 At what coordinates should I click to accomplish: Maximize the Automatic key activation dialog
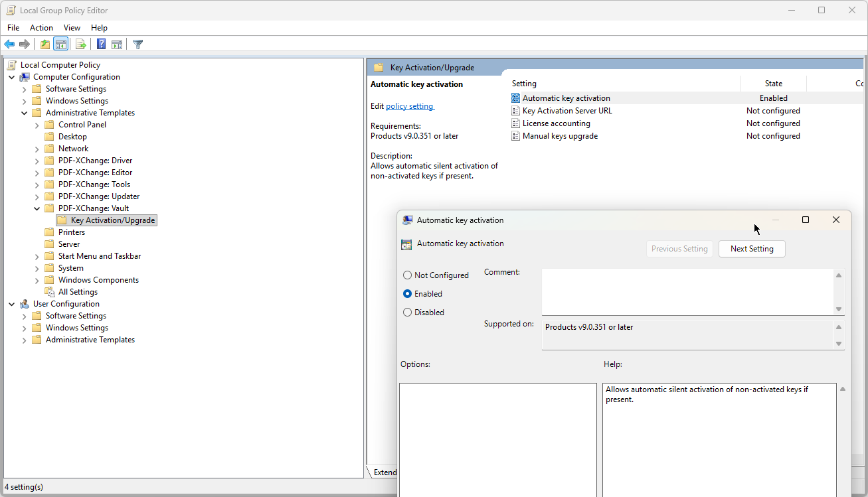click(806, 220)
